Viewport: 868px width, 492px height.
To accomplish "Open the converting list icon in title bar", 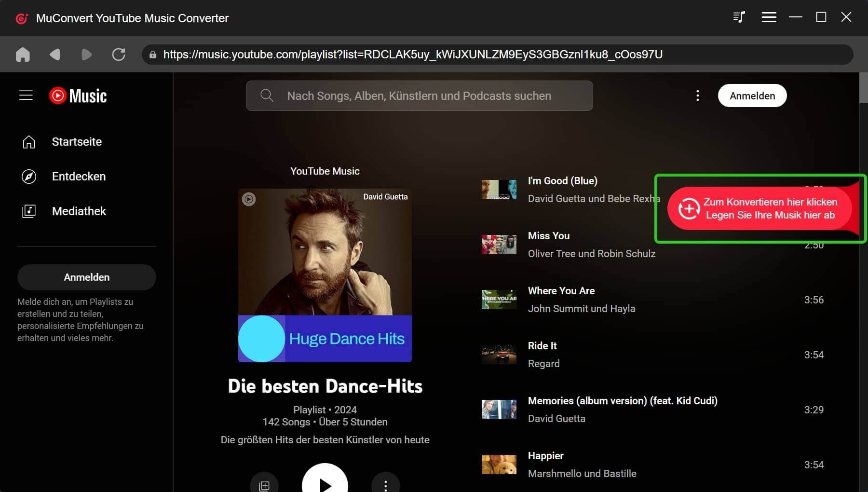I will click(x=739, y=17).
